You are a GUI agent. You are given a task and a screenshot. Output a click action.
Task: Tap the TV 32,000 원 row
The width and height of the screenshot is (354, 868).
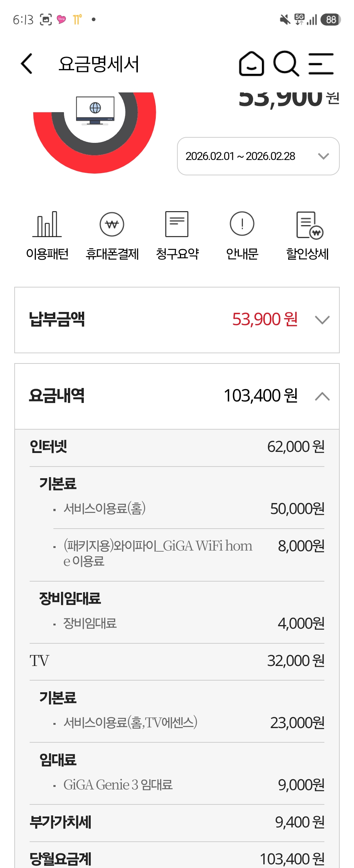point(177,661)
